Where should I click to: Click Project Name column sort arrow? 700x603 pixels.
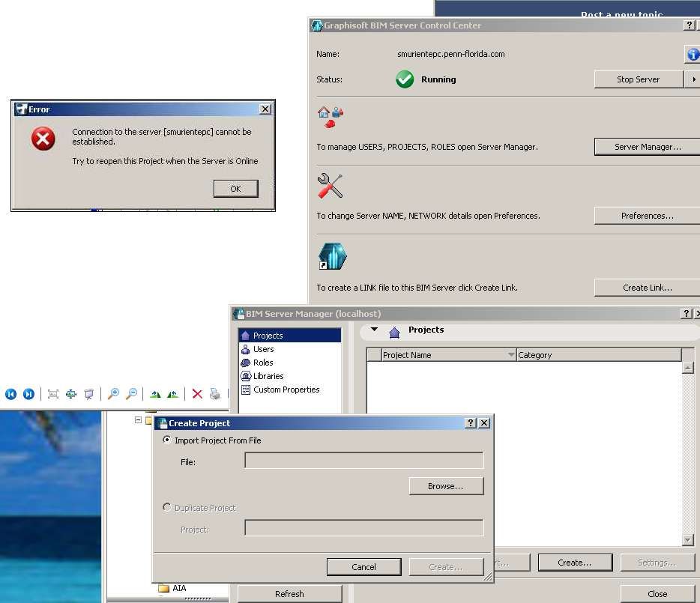click(x=511, y=354)
